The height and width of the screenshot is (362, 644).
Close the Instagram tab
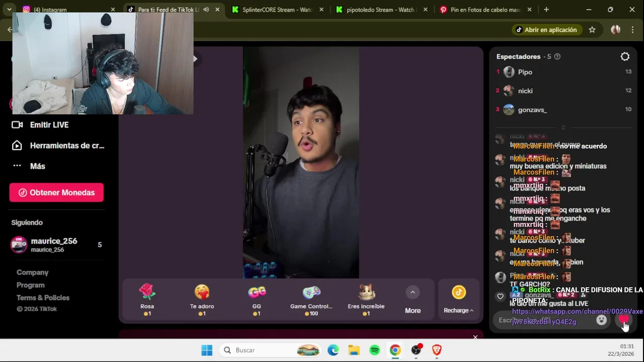(113, 10)
